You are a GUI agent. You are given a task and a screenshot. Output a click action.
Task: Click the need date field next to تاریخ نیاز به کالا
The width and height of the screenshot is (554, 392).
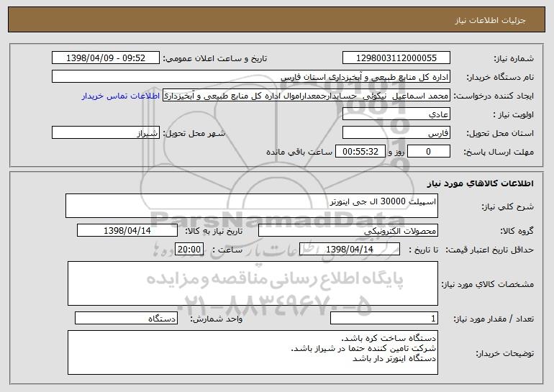(x=127, y=231)
